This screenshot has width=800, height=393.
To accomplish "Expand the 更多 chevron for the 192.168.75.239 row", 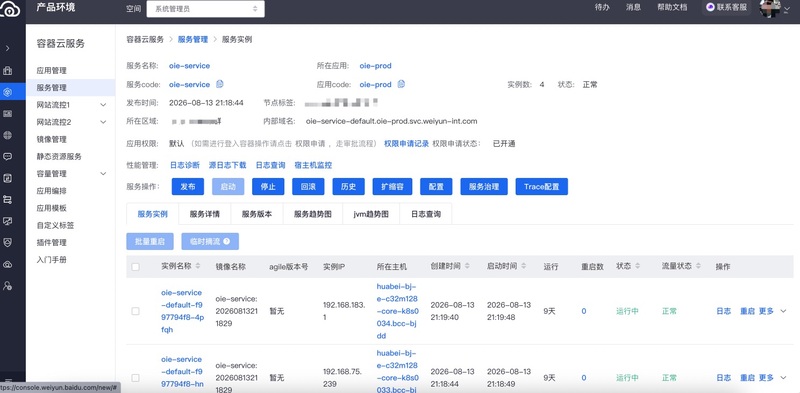I will coord(784,378).
